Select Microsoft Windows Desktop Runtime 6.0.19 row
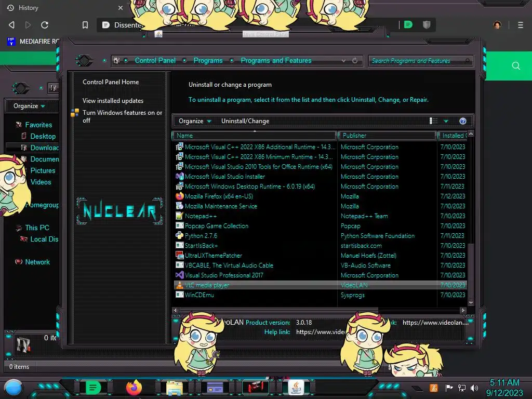 point(320,187)
